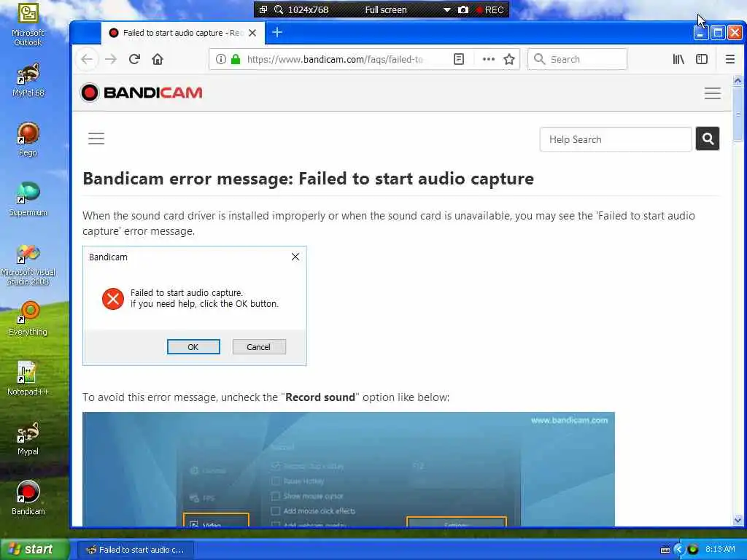747x560 pixels.
Task: Click the vertical scrollbar thumb
Action: [738, 114]
